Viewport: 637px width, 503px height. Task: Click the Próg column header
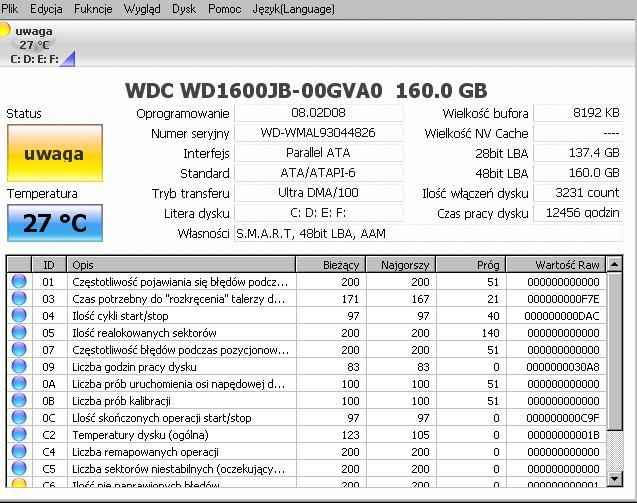470,265
